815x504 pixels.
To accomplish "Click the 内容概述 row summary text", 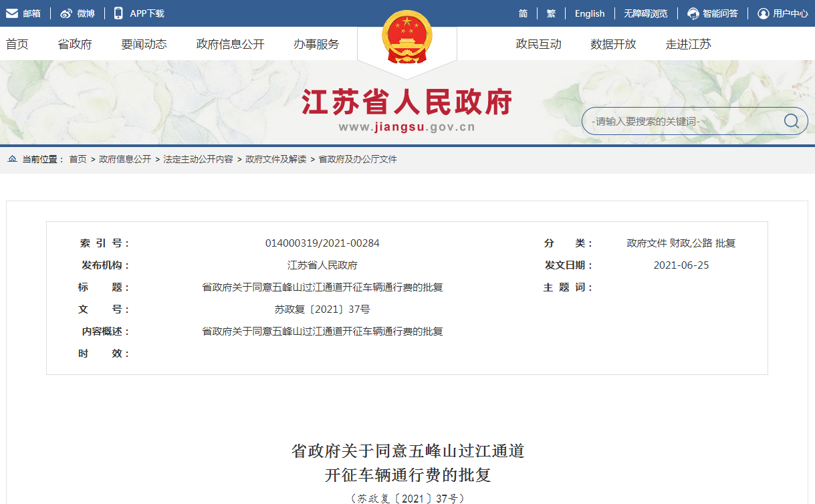I will [x=322, y=332].
